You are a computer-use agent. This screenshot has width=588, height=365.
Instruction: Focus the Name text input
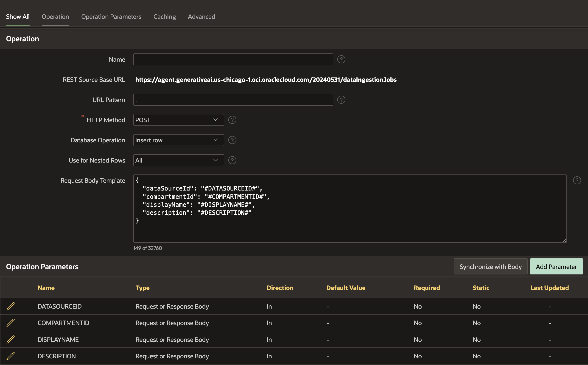click(233, 59)
